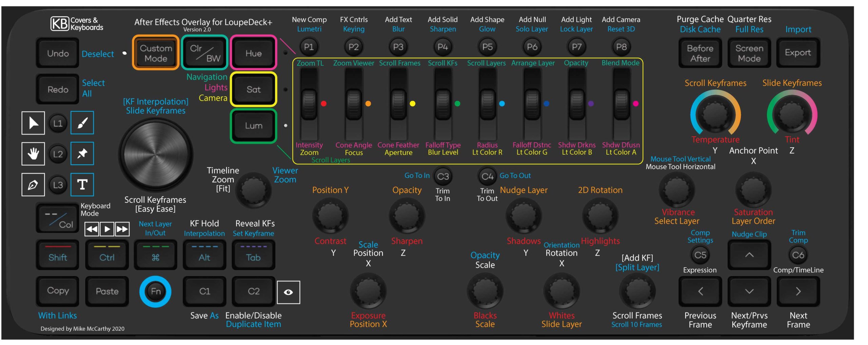Click the right arrow Next Frame key
This screenshot has height=345, width=868.
[798, 291]
